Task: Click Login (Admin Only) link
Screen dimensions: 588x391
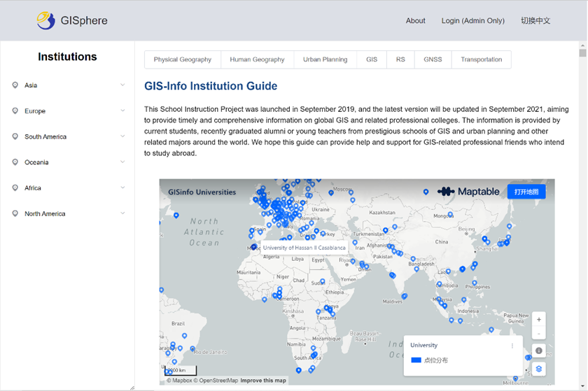Action: (472, 21)
